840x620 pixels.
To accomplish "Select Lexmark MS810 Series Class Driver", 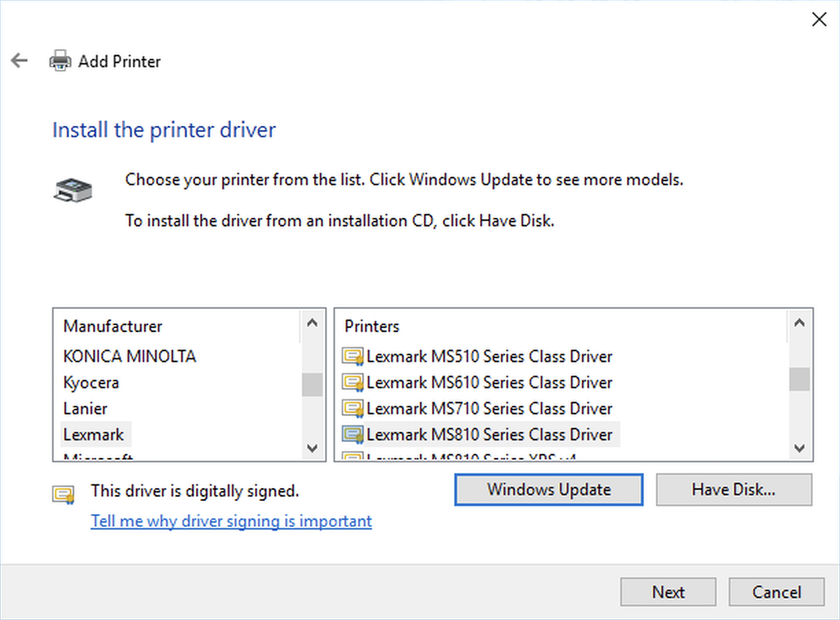I will coord(489,435).
